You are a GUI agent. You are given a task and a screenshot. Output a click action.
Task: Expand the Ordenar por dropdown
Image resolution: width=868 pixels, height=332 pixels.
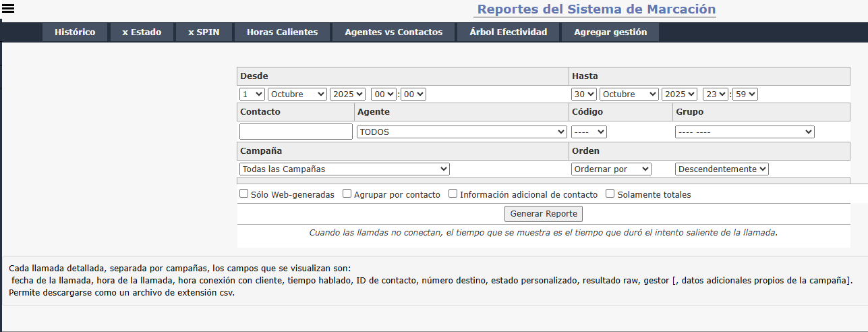[611, 169]
